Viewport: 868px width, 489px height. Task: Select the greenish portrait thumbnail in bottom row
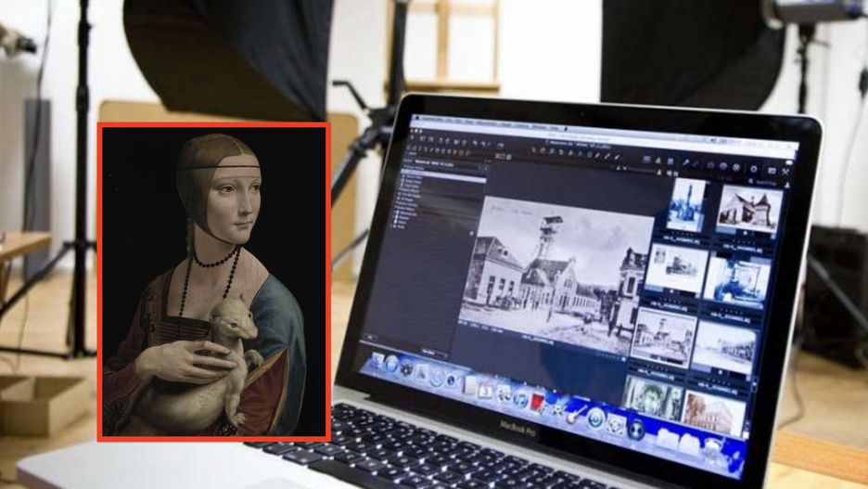654,398
